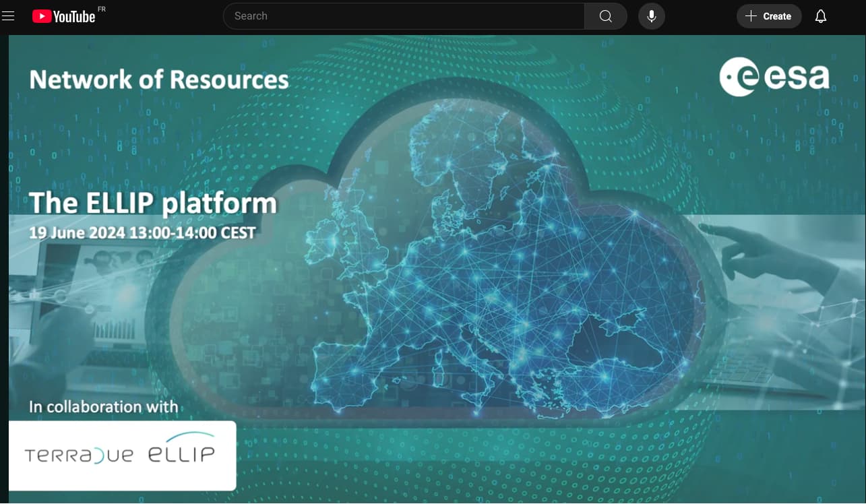Viewport: 866px width, 504px height.
Task: Open the notifications bell
Action: pos(820,16)
